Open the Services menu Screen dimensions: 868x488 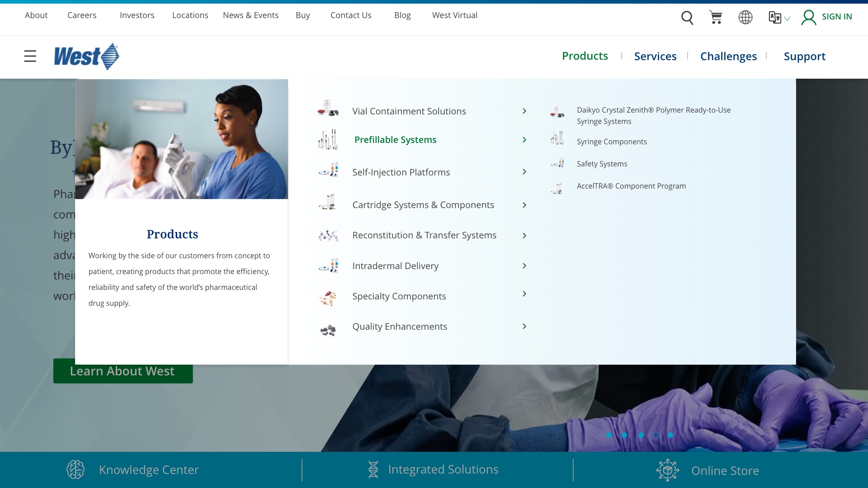tap(655, 56)
